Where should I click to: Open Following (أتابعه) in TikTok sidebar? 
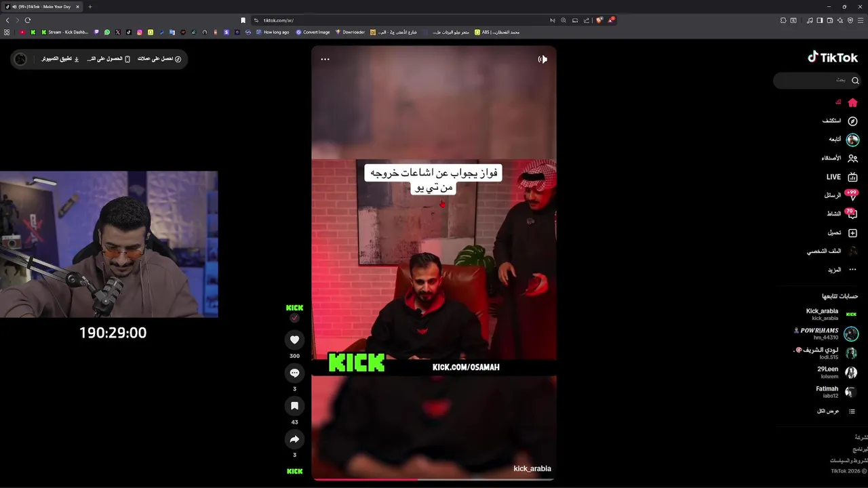click(x=844, y=140)
